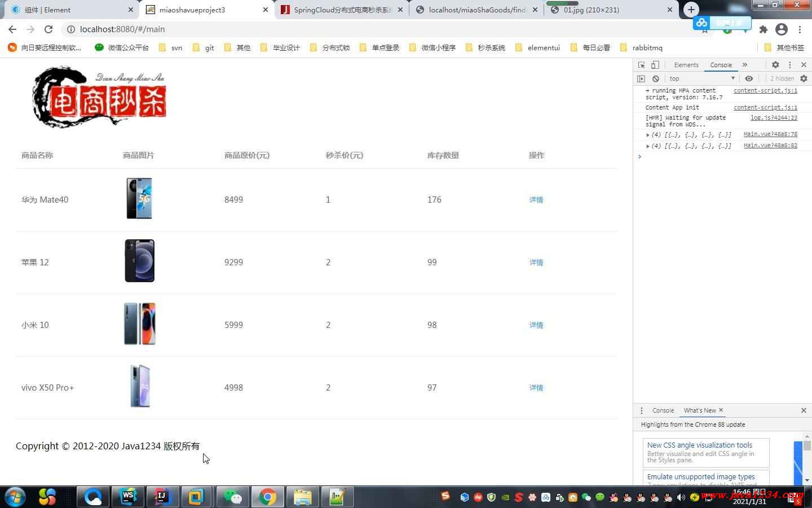
Task: Open console settings gear next to hidden count
Action: [x=804, y=78]
